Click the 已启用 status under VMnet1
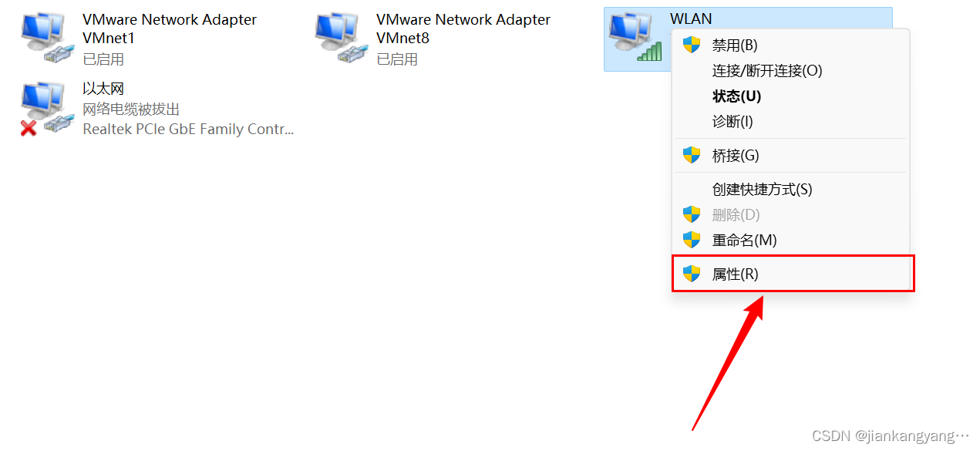Image resolution: width=980 pixels, height=451 pixels. (x=103, y=59)
